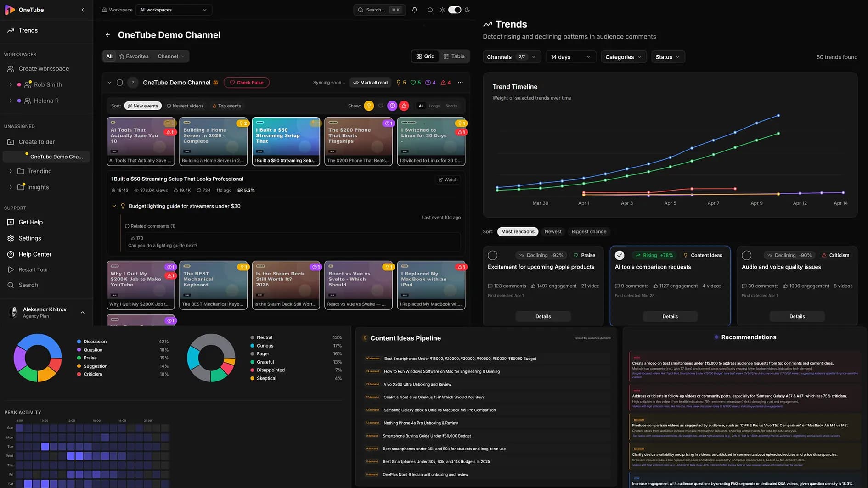Toggle the purple question filter icon

pyautogui.click(x=392, y=106)
